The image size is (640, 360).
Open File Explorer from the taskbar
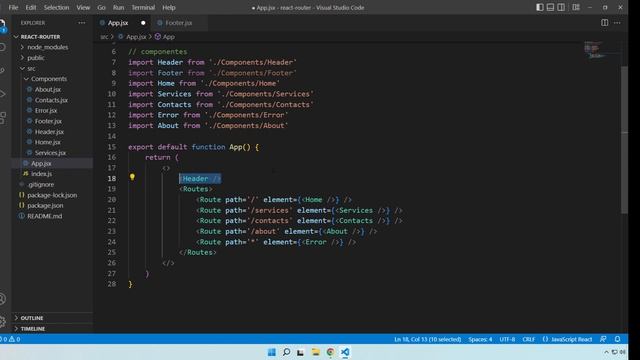[316, 352]
